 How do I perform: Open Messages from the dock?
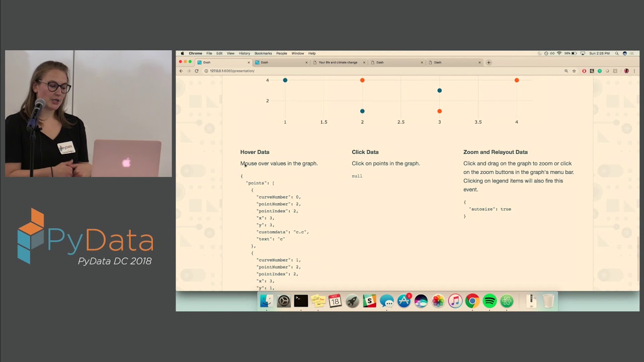click(x=387, y=301)
